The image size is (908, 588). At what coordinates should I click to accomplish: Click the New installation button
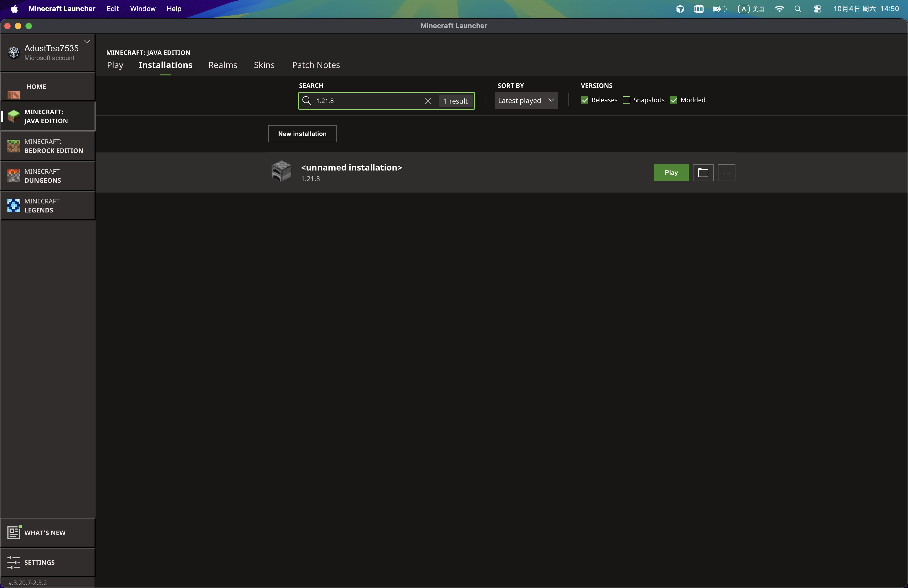click(x=302, y=134)
